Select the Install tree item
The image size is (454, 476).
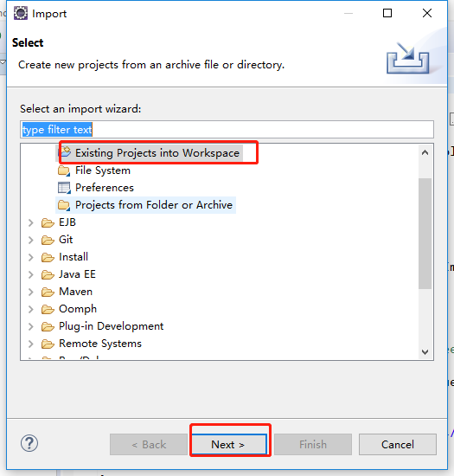[74, 257]
